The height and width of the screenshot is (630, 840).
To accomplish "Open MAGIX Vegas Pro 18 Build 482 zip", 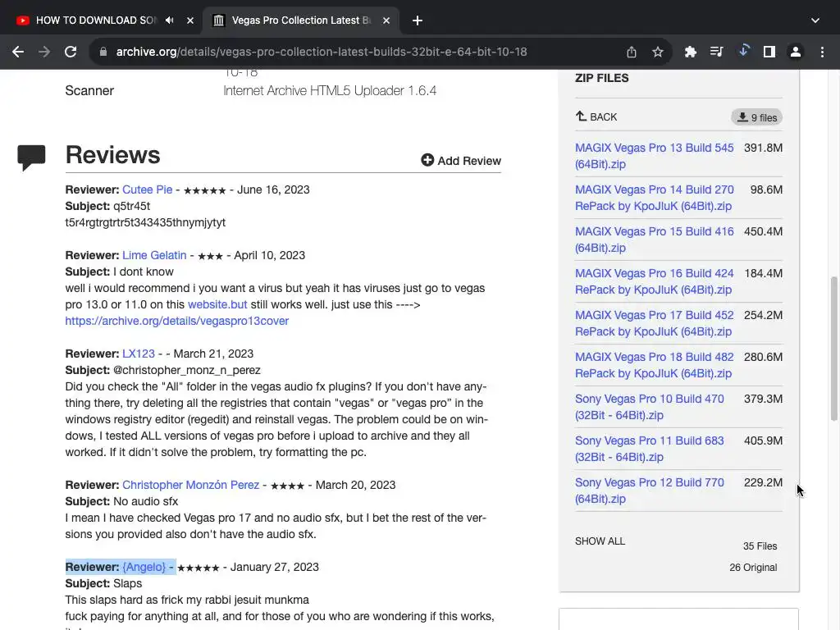I will [x=654, y=365].
